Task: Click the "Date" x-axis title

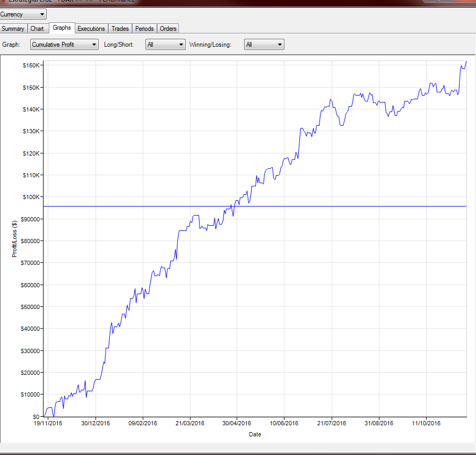Action: [x=255, y=434]
